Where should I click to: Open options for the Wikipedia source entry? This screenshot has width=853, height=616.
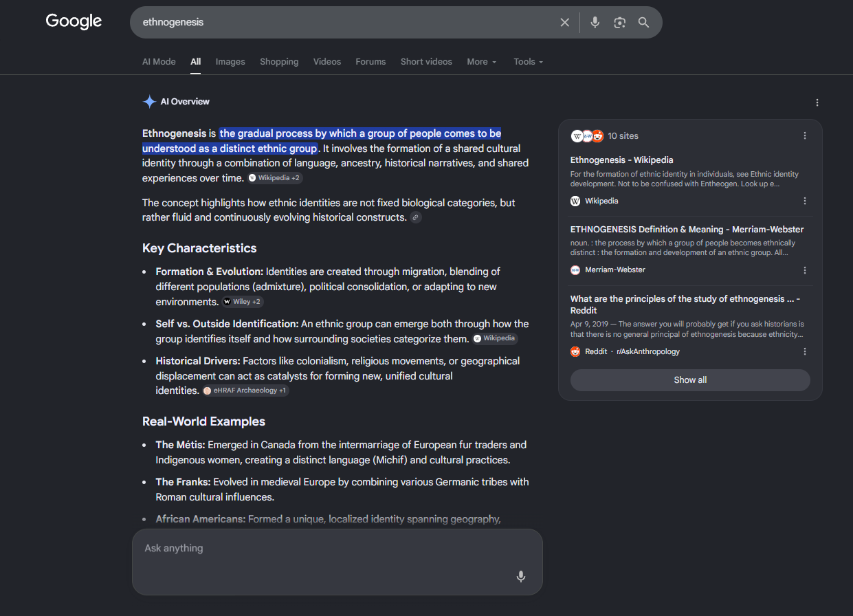pos(805,201)
